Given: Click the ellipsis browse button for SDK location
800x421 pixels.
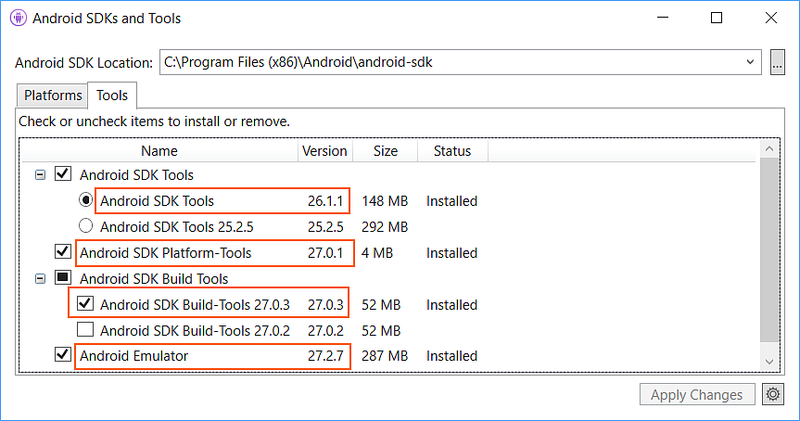Looking at the screenshot, I should tap(778, 63).
